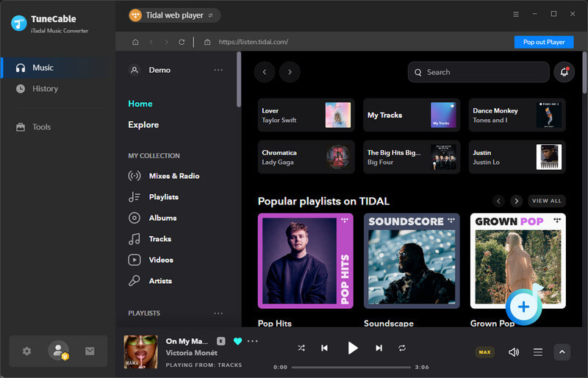This screenshot has height=378, width=588.
Task: Show previous popular playlists
Action: (498, 202)
